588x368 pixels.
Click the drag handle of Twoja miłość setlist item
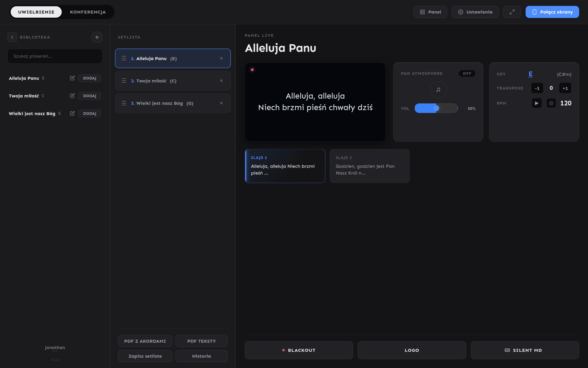124,81
